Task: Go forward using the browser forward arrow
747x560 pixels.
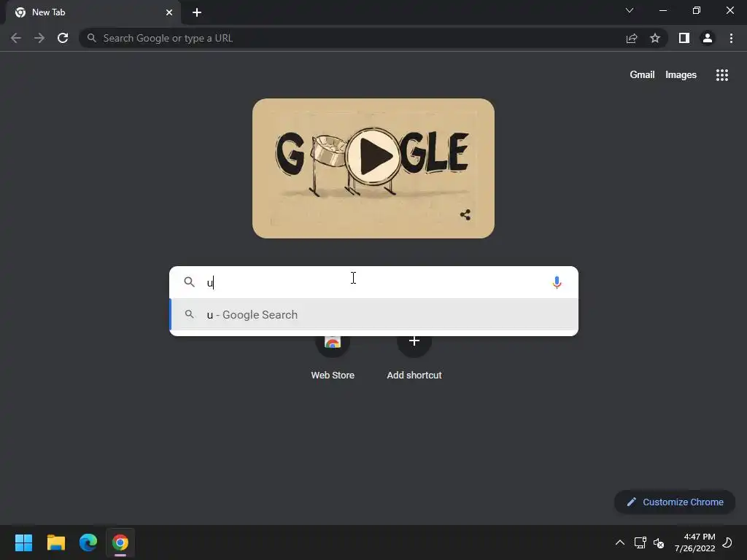Action: tap(39, 38)
